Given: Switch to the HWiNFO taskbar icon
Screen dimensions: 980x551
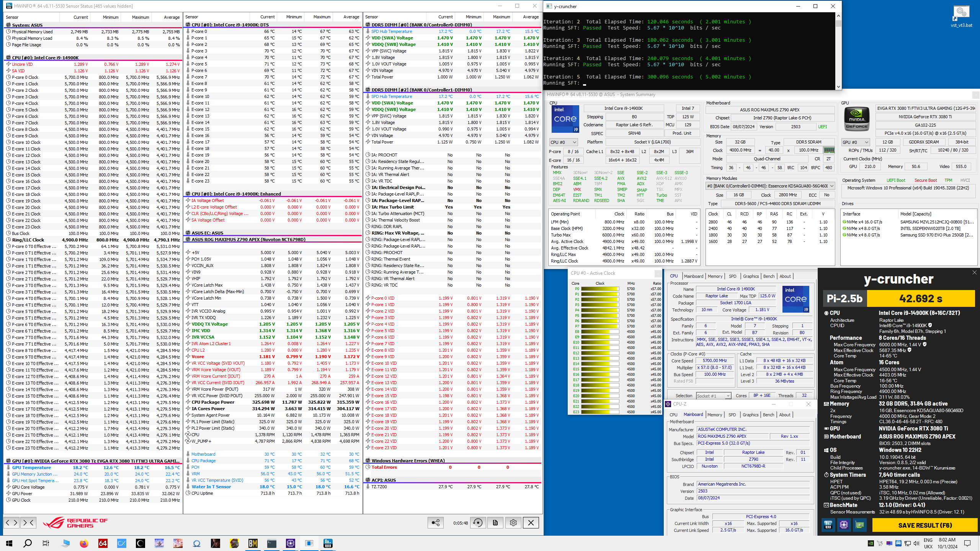Looking at the screenshot, I should click(328, 543).
